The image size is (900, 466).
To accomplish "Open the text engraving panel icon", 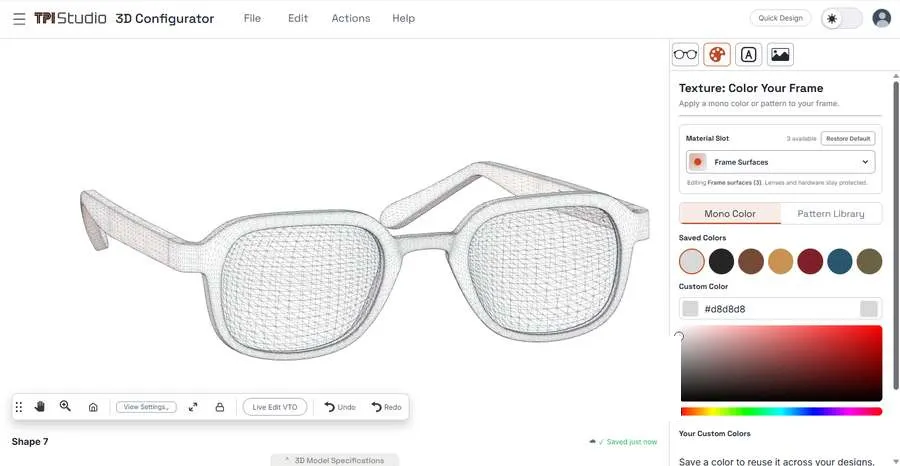I will [x=748, y=55].
